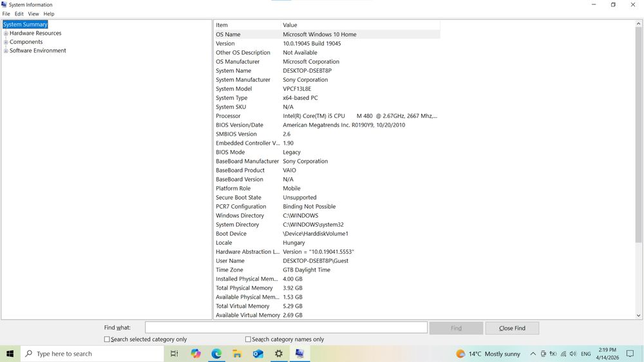
Task: Select the BIOS Mode row label
Action: click(230, 152)
